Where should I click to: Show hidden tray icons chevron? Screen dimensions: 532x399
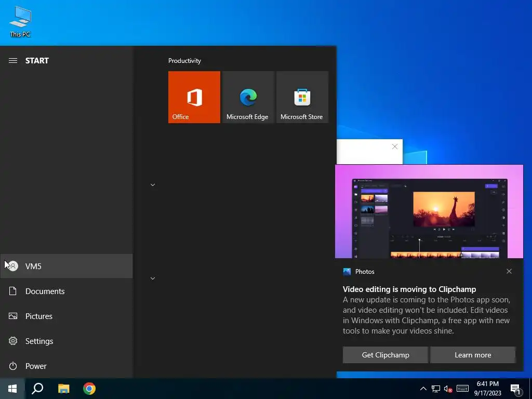click(423, 389)
